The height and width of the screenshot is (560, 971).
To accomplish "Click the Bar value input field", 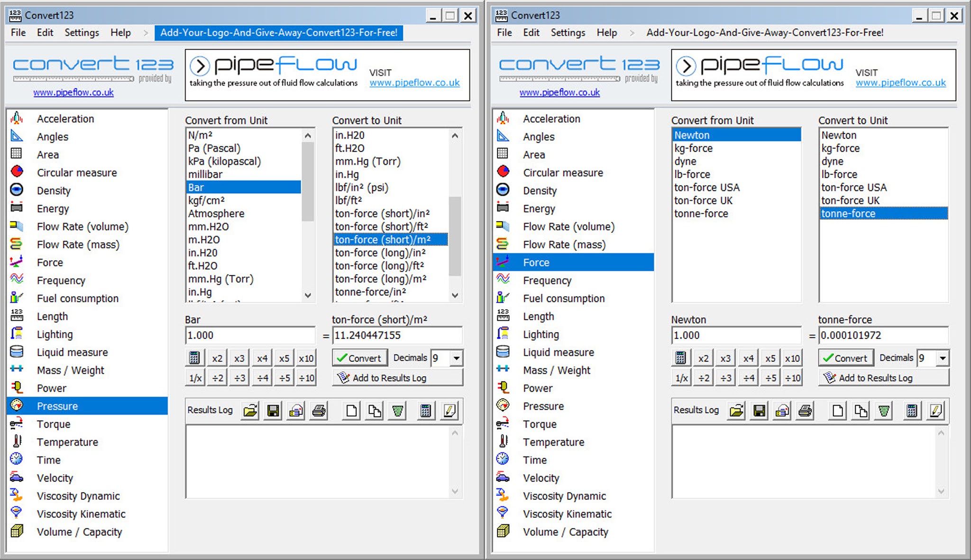I will click(250, 335).
